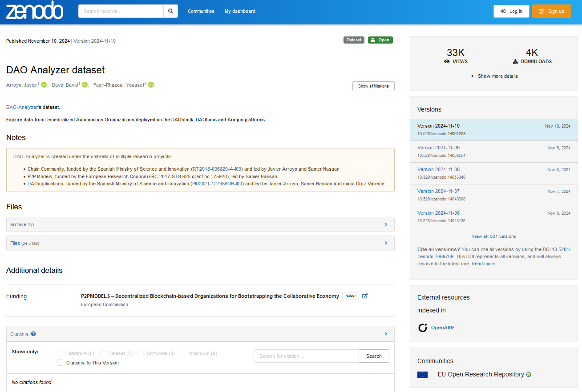582x392 pixels.
Task: Enable Citations To This Version checkbox
Action: click(60, 363)
